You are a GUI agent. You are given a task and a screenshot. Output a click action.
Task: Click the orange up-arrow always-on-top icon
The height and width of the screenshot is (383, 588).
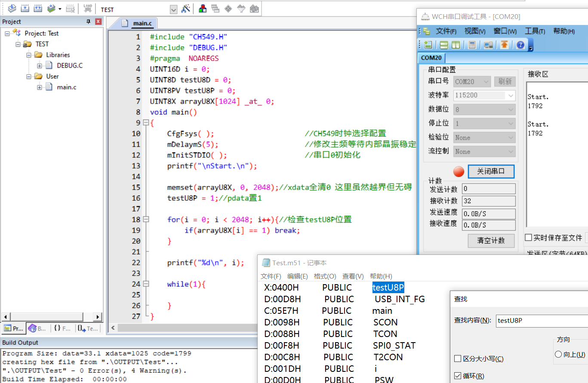[x=504, y=45]
